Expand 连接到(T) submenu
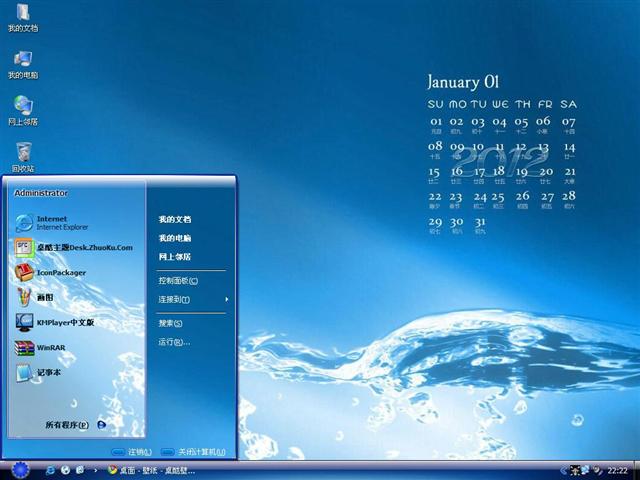Image resolution: width=640 pixels, height=480 pixels. click(191, 300)
